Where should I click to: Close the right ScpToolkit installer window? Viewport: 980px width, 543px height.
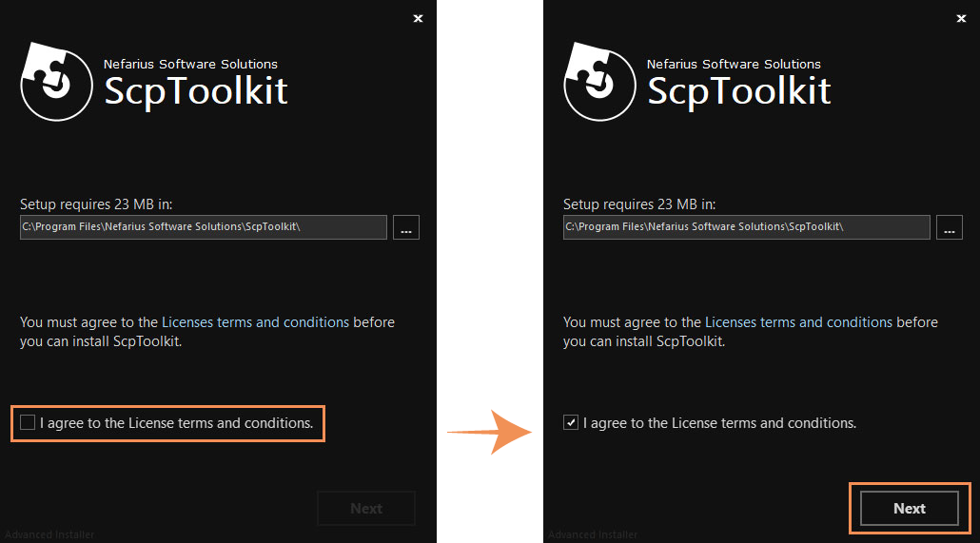click(961, 19)
